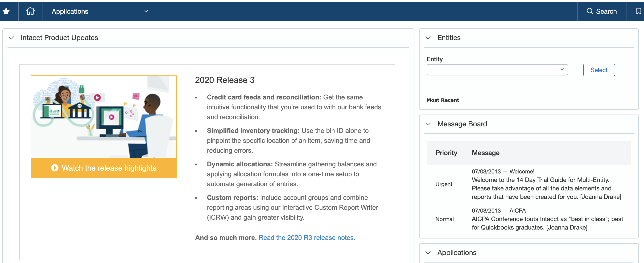The width and height of the screenshot is (644, 263).
Task: Collapse the Applications panel chevron
Action: coord(428,253)
